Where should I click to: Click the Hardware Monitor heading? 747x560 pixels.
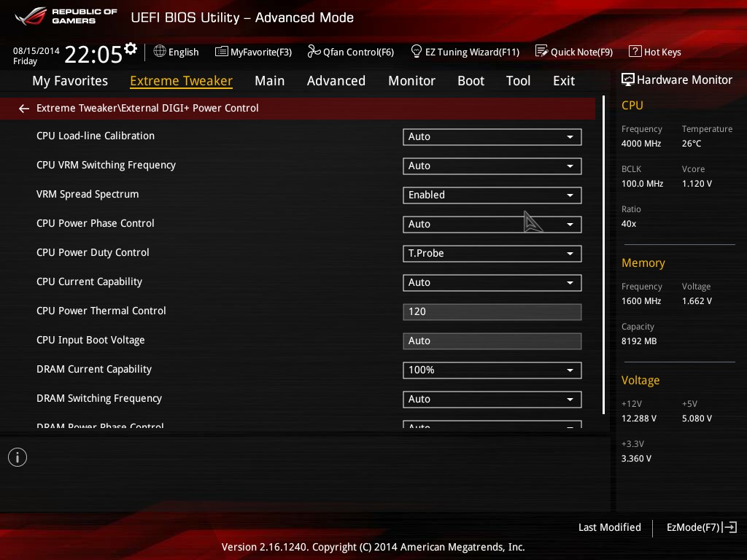click(684, 80)
